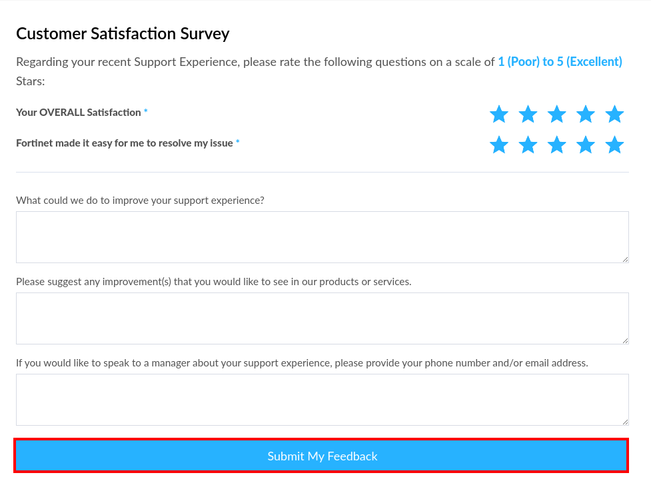The image size is (651, 491).
Task: Select the manager contact phone/email text area
Action: click(x=322, y=399)
